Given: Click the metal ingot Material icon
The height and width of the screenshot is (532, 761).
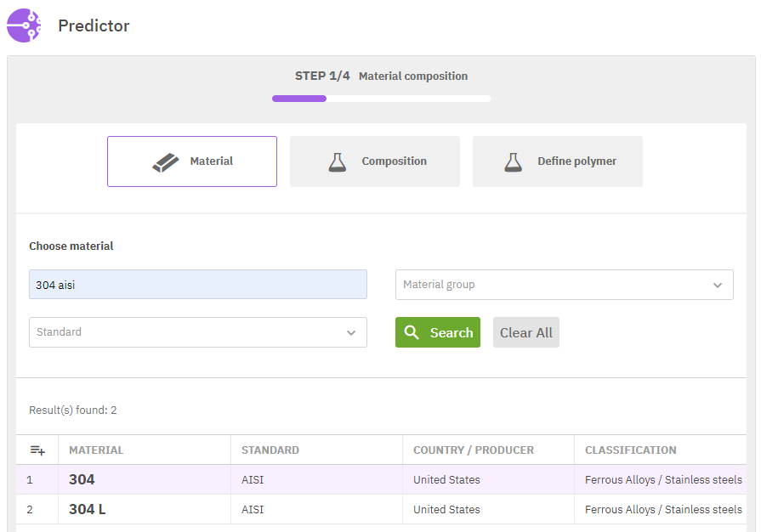Looking at the screenshot, I should [x=166, y=161].
